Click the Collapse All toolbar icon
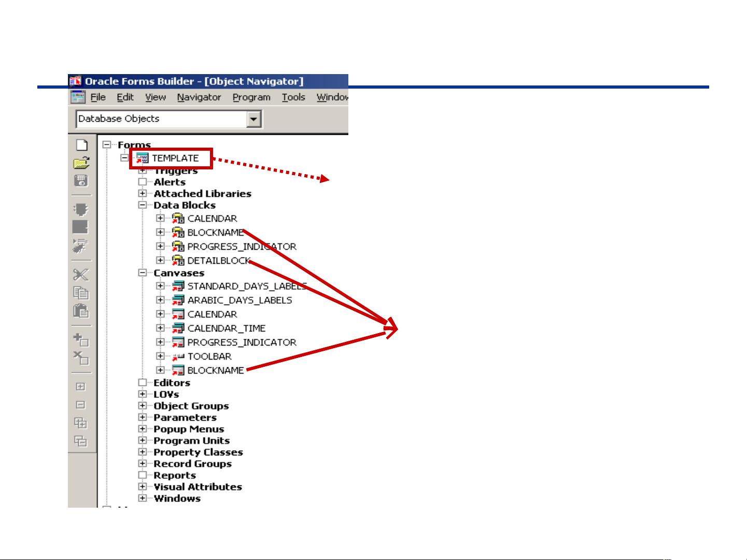The height and width of the screenshot is (560, 747). [x=80, y=441]
